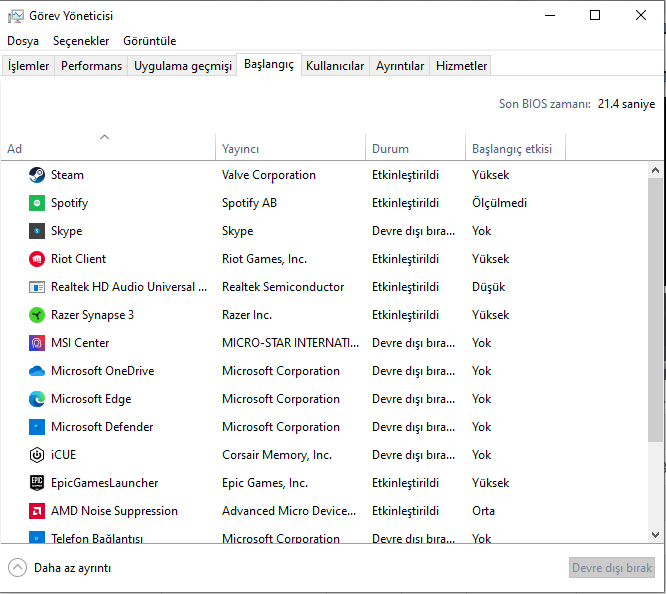Click the green Spotify icon
Viewport: 666px width, 594px height.
tap(37, 203)
